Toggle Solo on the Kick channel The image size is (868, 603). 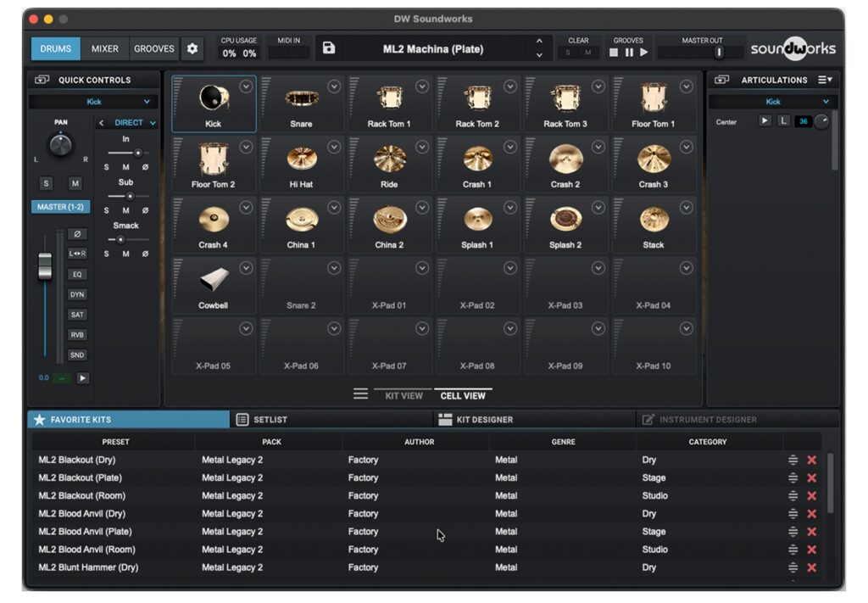point(46,182)
